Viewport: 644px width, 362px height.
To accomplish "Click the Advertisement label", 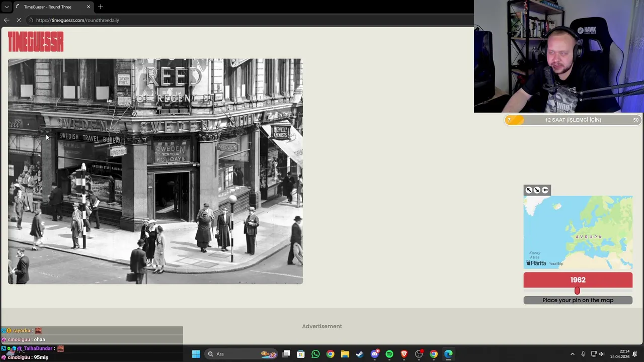I will click(322, 326).
